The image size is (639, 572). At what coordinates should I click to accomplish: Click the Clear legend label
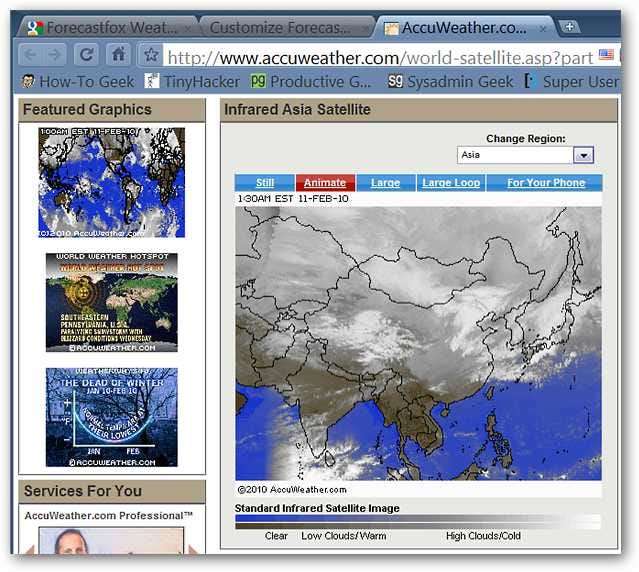coord(276,536)
